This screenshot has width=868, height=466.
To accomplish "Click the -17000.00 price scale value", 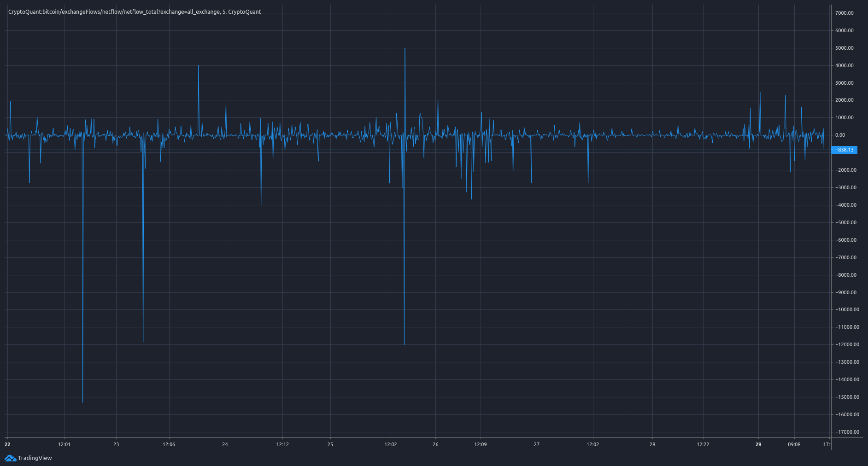I will (x=846, y=431).
